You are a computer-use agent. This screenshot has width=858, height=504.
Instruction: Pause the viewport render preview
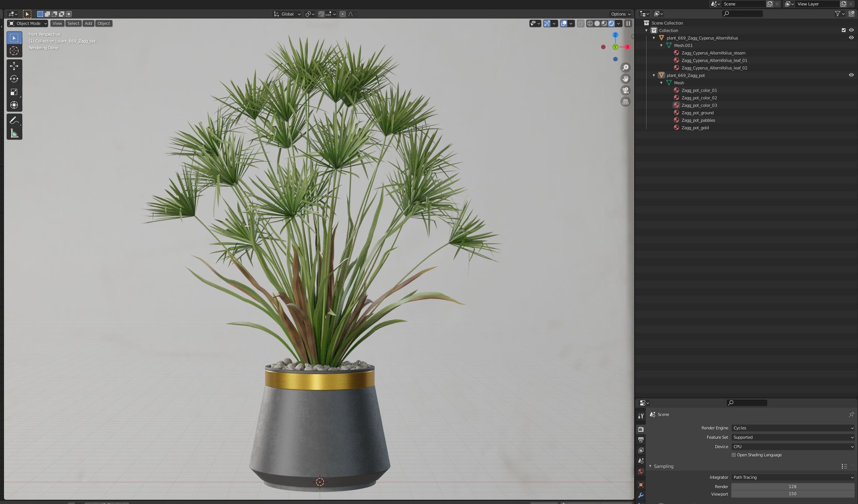628,23
